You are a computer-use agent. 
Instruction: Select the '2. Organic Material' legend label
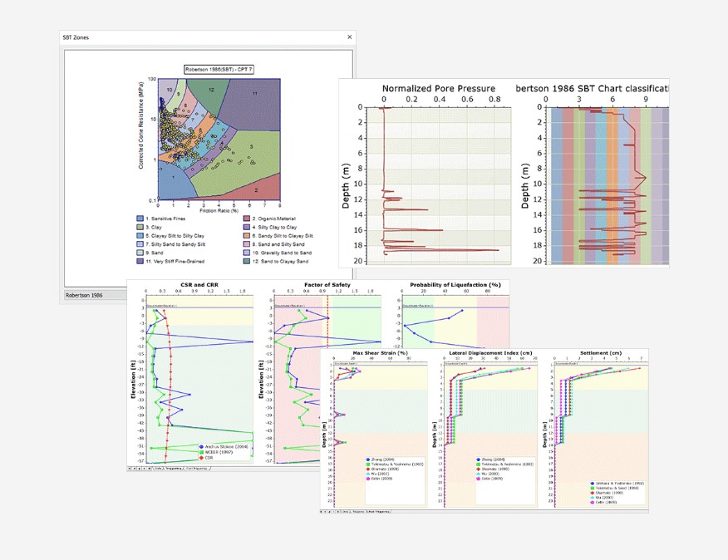274,219
